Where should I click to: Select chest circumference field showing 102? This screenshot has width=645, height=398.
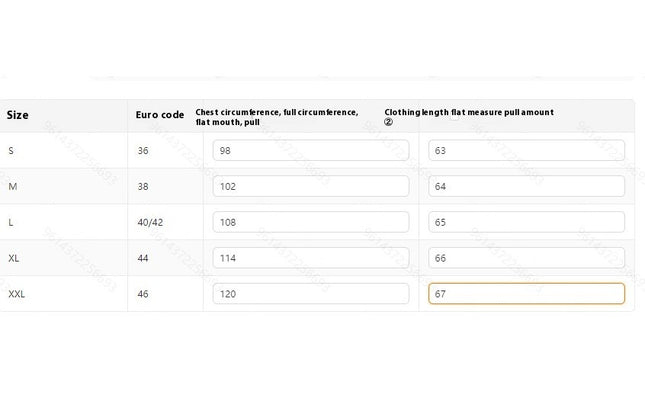click(x=311, y=186)
